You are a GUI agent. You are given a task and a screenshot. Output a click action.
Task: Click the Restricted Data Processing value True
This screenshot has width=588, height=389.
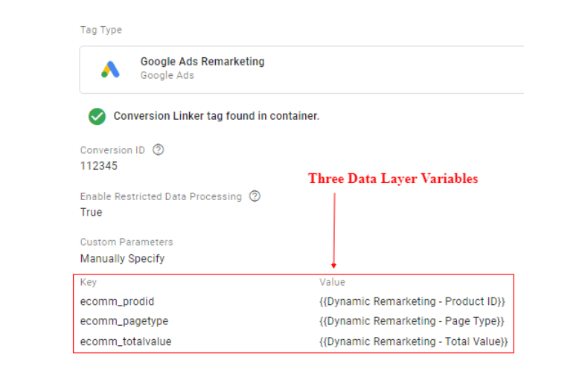tap(92, 212)
